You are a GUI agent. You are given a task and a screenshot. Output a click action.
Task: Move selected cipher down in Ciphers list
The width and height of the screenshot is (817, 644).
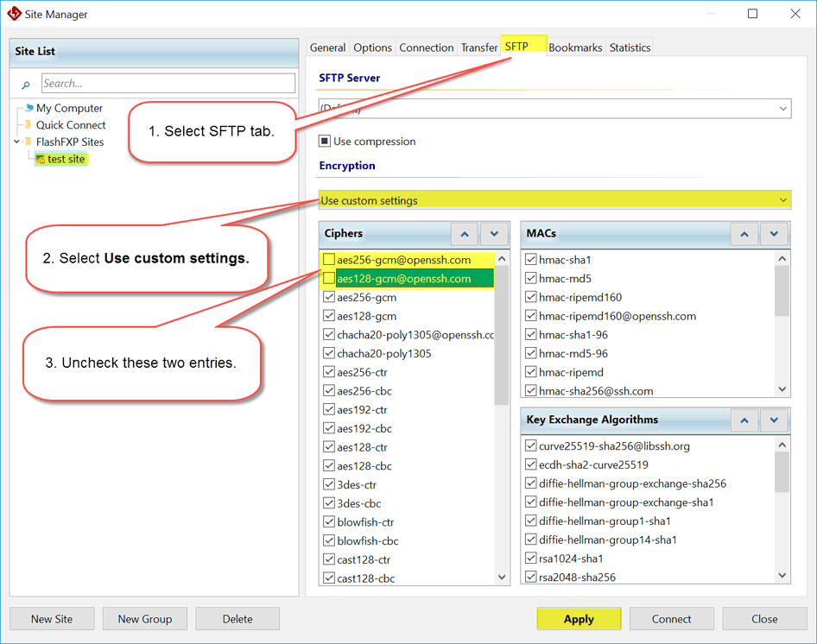494,234
